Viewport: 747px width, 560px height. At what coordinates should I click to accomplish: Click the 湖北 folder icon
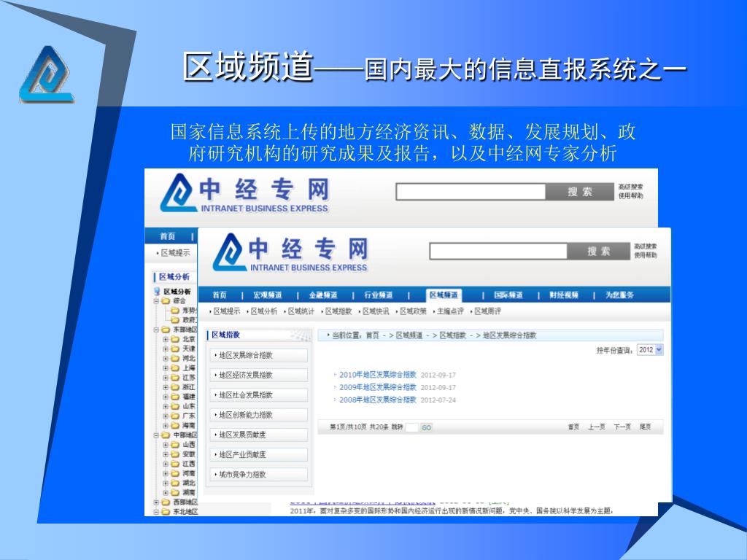tap(175, 483)
